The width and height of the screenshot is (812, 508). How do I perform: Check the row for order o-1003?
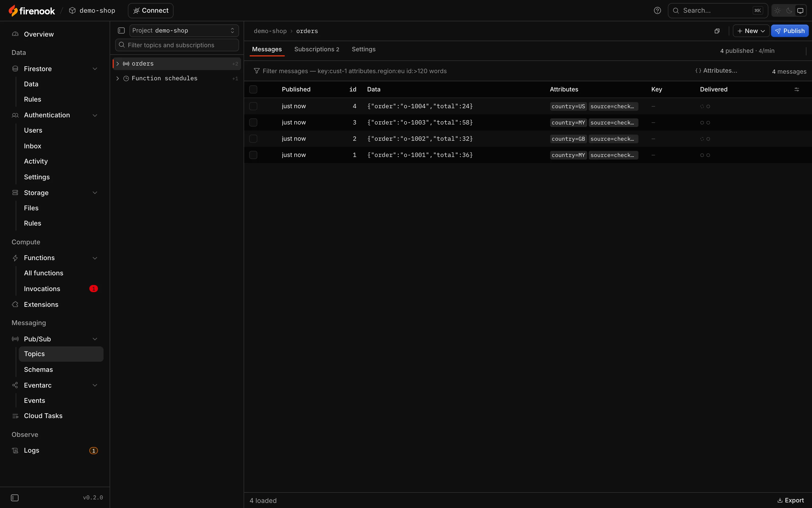(253, 122)
